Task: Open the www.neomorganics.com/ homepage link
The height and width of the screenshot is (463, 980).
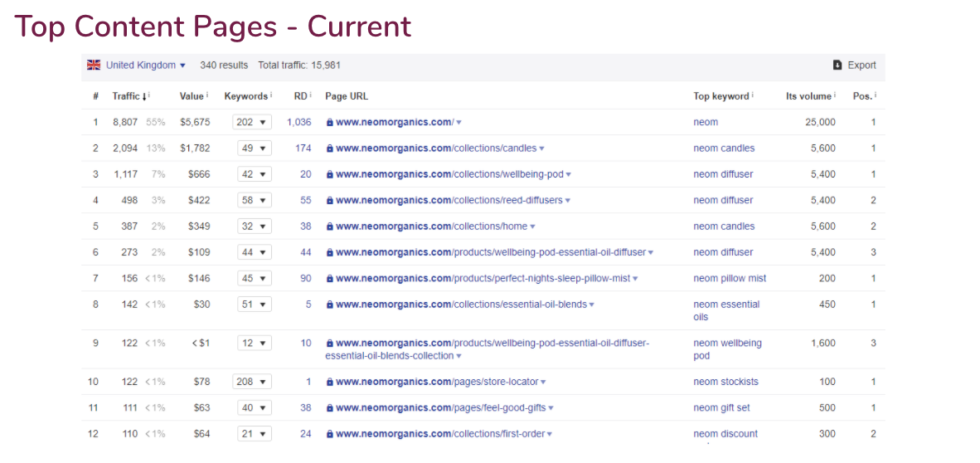Action: coord(395,123)
